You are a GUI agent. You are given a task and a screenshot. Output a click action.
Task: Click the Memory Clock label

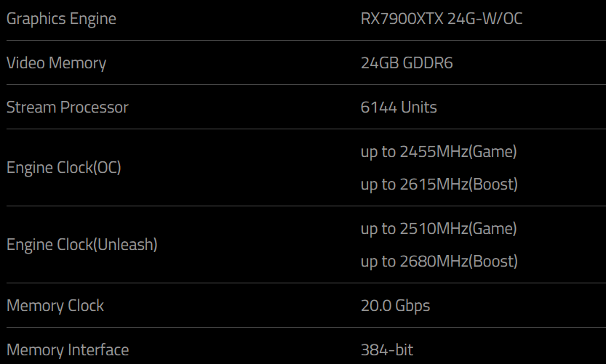55,306
